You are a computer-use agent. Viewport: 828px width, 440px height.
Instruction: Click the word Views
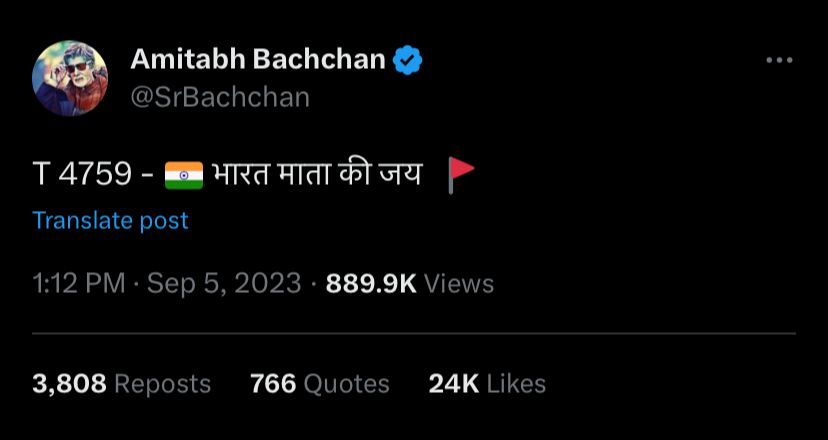(459, 284)
